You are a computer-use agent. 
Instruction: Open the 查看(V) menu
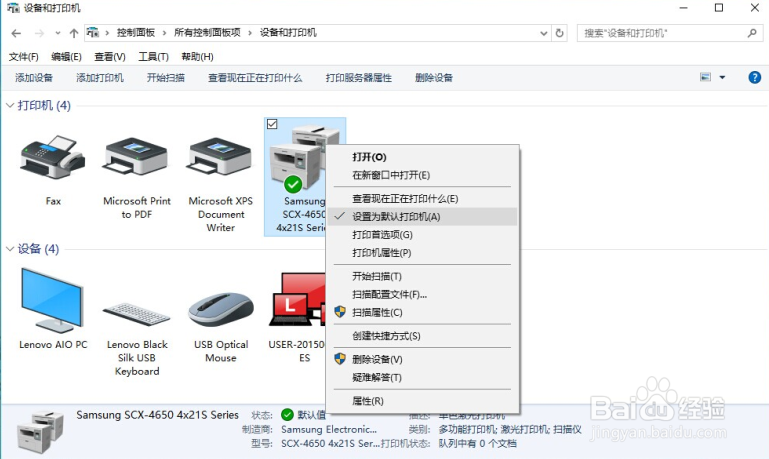click(x=110, y=57)
